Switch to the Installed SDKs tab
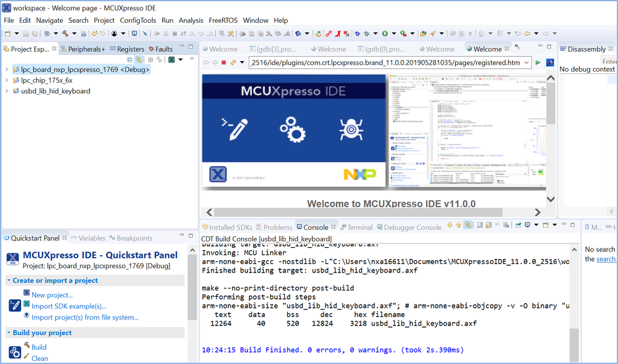The image size is (618, 364). pyautogui.click(x=227, y=227)
